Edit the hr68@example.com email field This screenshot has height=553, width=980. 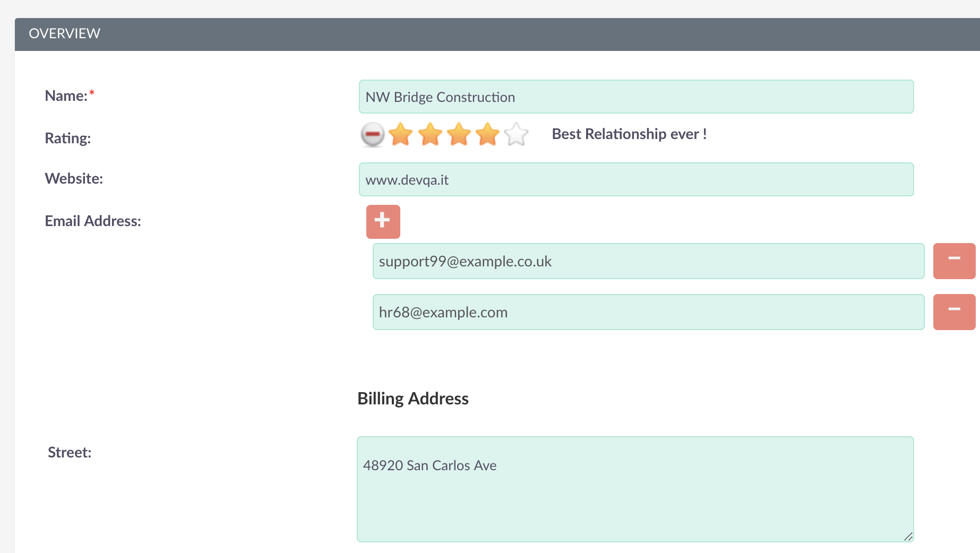pos(648,312)
